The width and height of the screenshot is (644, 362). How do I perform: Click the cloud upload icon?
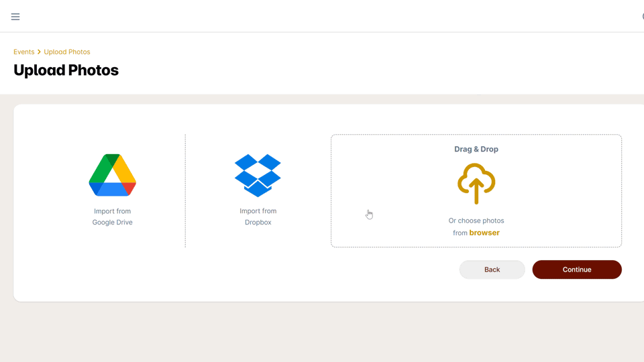coord(476,184)
